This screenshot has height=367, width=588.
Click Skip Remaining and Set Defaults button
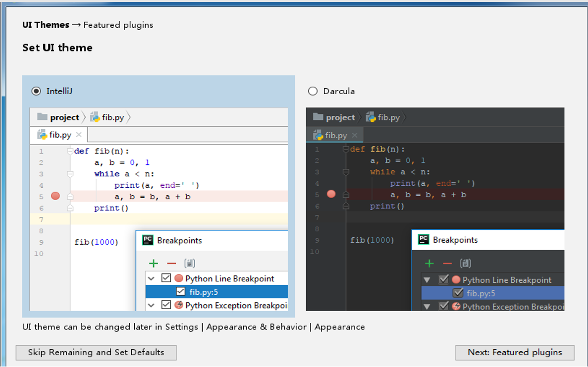click(x=96, y=352)
